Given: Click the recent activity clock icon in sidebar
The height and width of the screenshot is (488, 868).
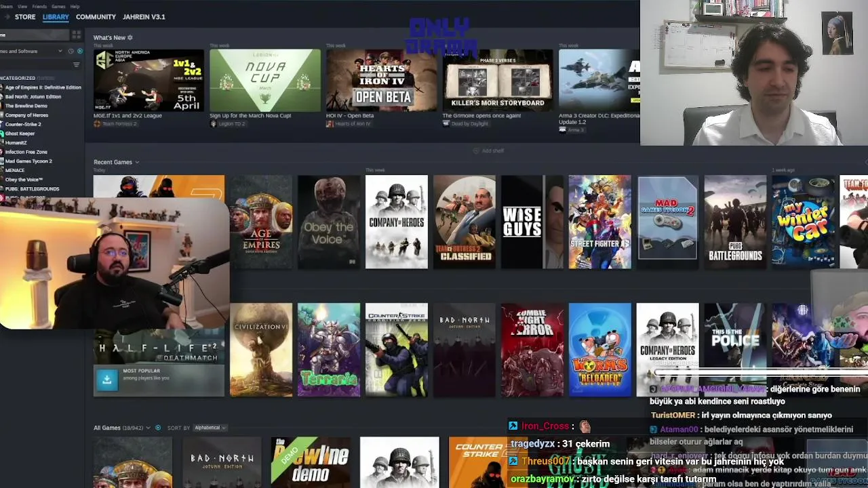Looking at the screenshot, I should [70, 51].
